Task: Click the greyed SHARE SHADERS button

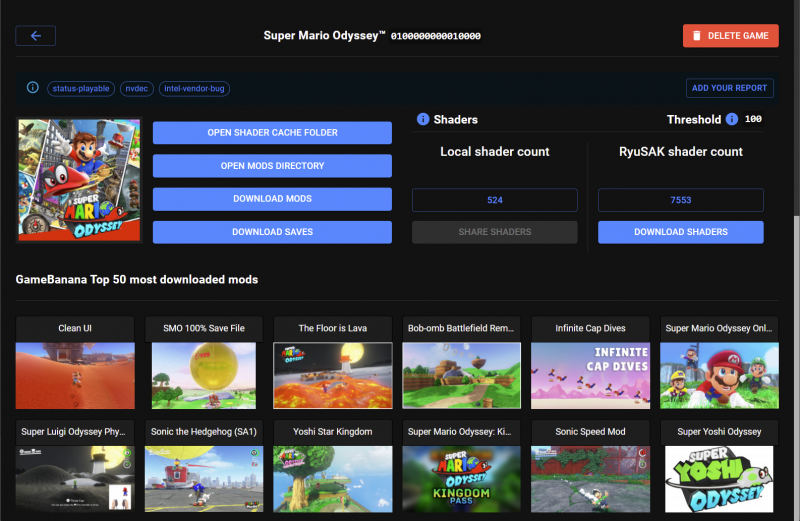Action: [x=495, y=232]
